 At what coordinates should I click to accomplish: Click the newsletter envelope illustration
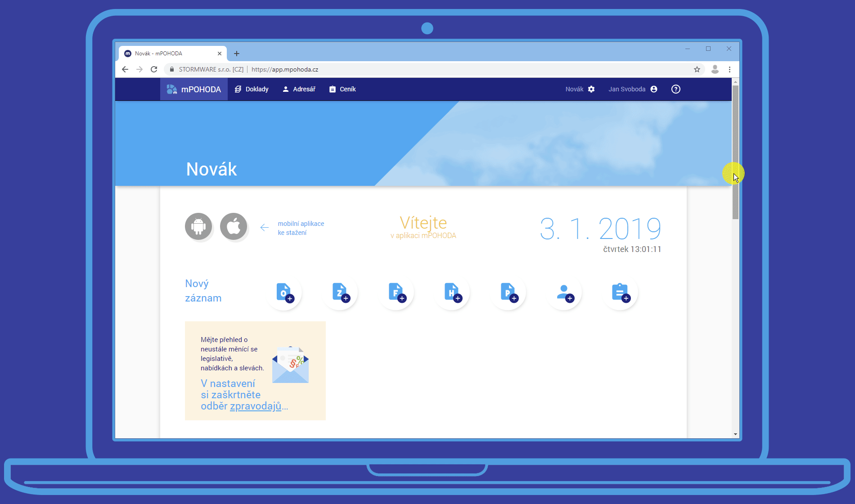(x=290, y=365)
